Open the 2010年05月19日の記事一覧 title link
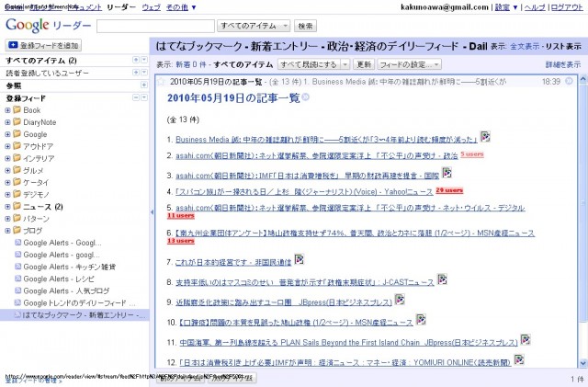The height and width of the screenshot is (387, 588). 233,98
